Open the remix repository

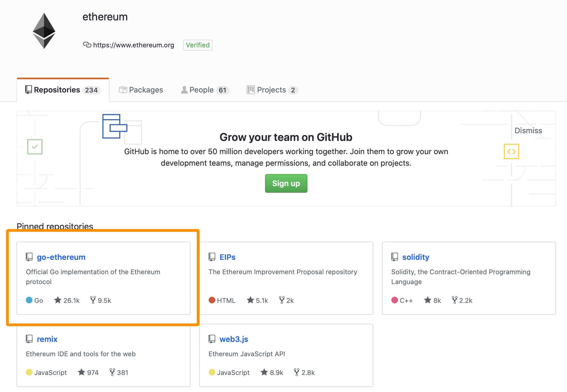[x=47, y=339]
